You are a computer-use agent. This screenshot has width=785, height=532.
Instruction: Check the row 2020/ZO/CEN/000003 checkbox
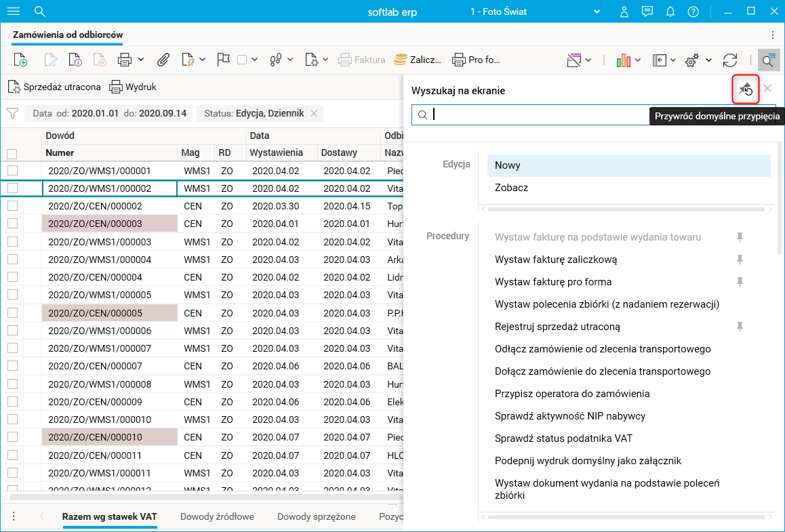13,224
